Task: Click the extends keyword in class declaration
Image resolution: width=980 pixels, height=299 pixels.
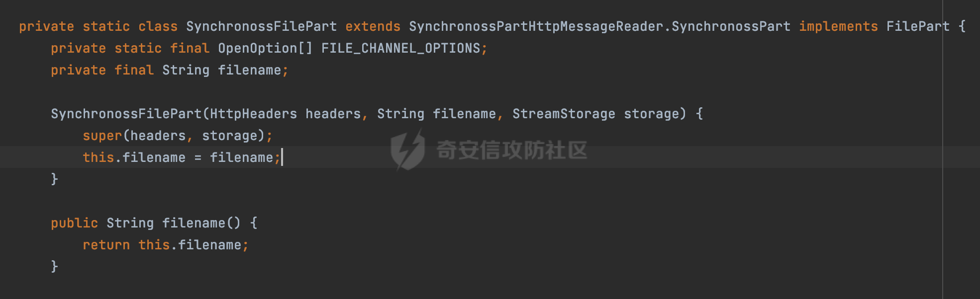Action: tap(373, 27)
